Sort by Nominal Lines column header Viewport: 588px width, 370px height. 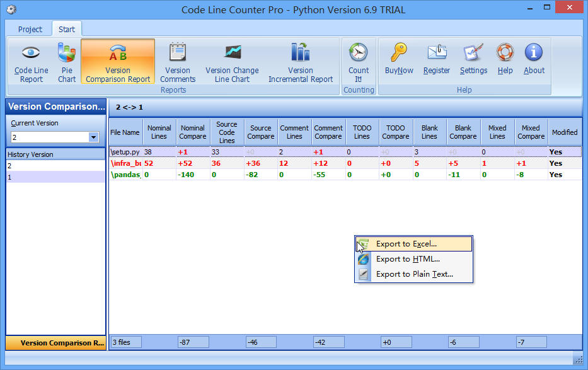click(x=159, y=132)
